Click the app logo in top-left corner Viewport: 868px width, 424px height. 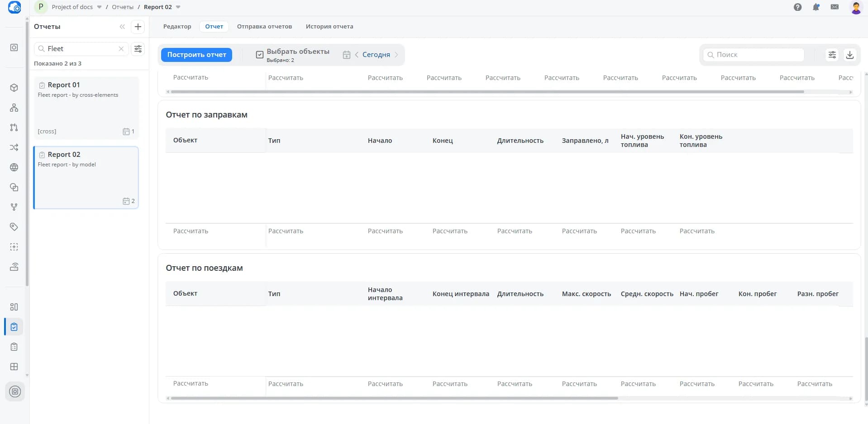pos(14,7)
